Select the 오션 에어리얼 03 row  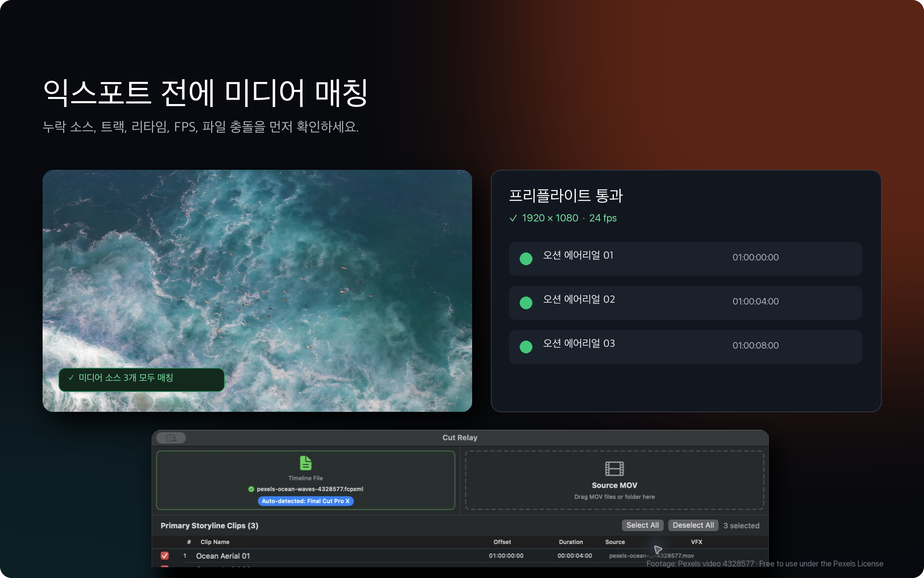[685, 347]
